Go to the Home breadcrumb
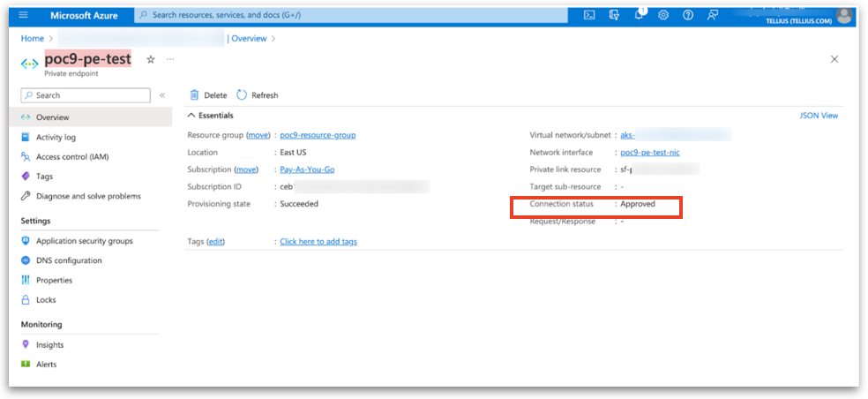 (32, 38)
